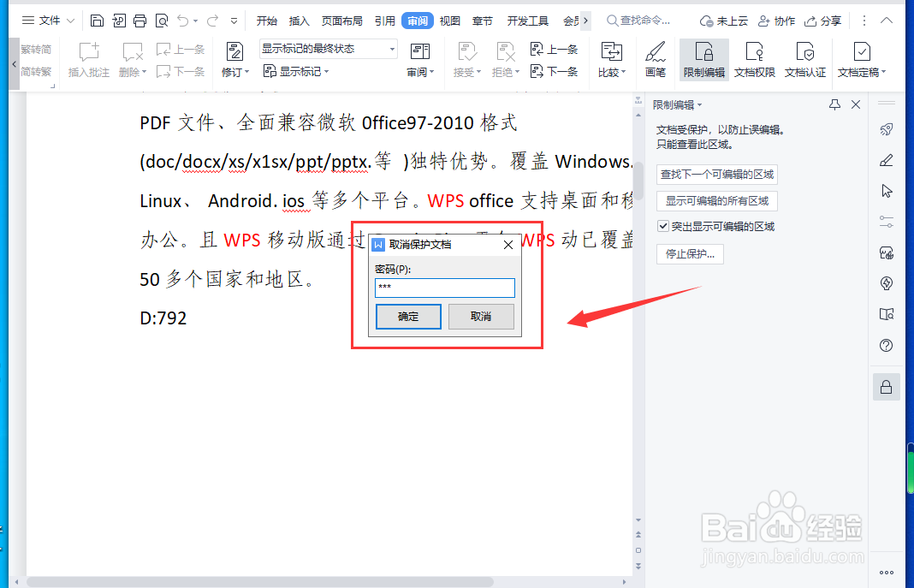Click the 未上云 cloud status icon

coord(723,21)
